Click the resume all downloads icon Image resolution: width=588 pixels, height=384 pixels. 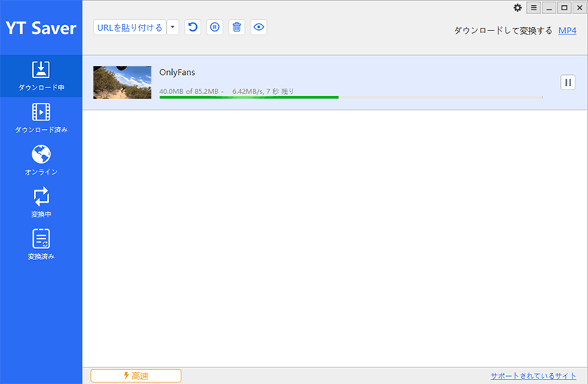193,27
